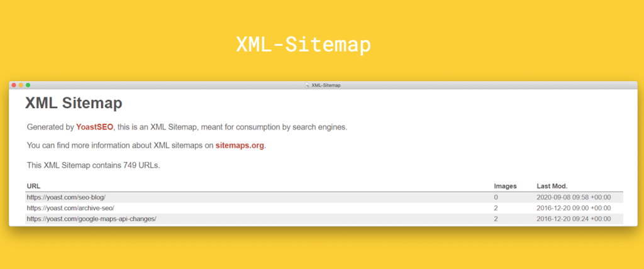Click the XML Sitemap page heading
The width and height of the screenshot is (644, 269).
pyautogui.click(x=74, y=103)
